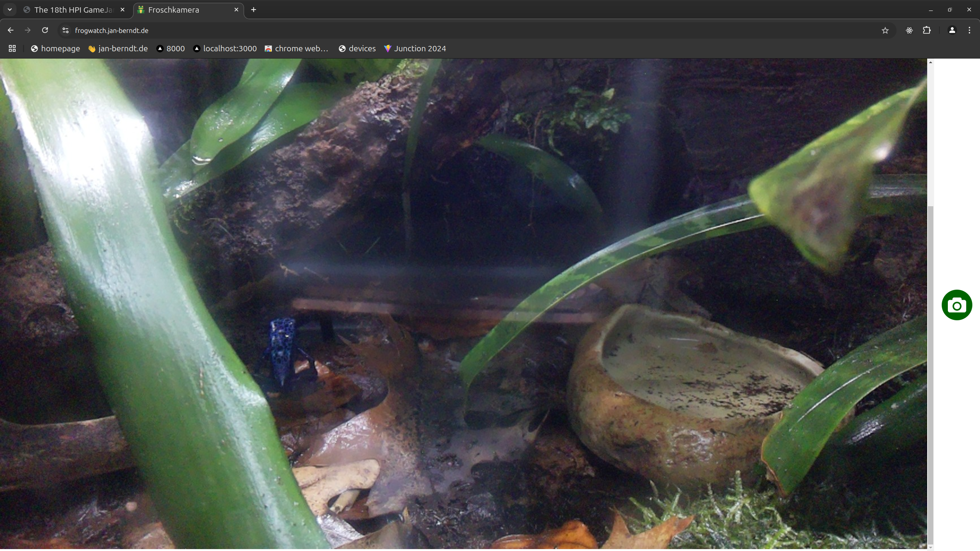
Task: Click the forward navigation arrow
Action: (x=28, y=30)
